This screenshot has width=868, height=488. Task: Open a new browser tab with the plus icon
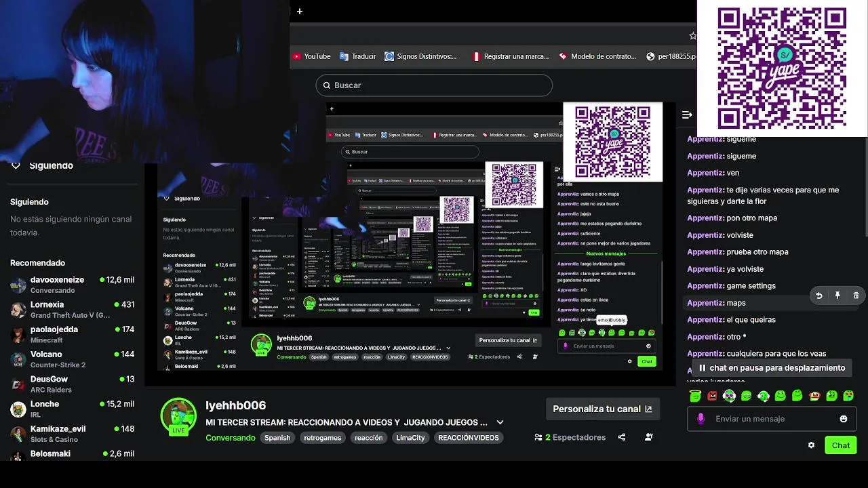click(x=299, y=11)
